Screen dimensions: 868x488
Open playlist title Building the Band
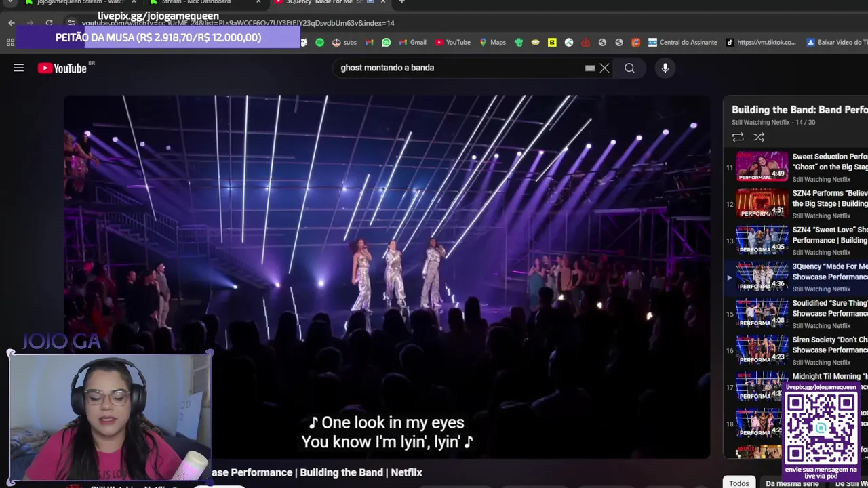pos(800,109)
